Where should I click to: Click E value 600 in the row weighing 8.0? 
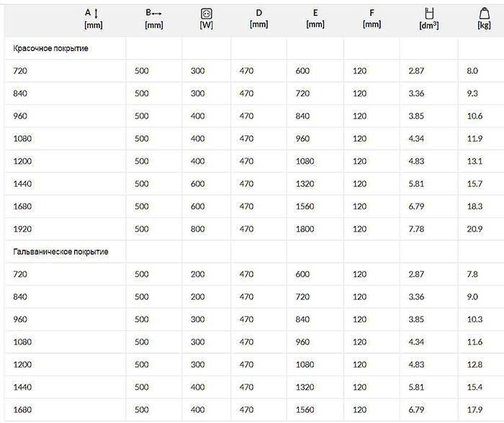[x=302, y=70]
